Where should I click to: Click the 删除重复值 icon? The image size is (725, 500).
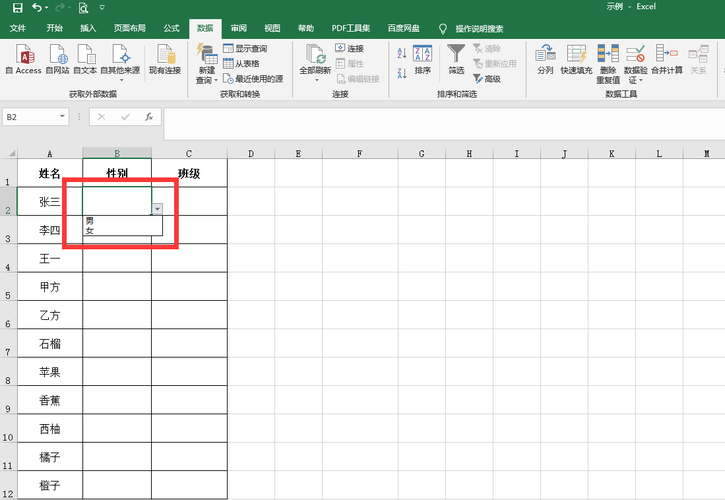click(608, 64)
